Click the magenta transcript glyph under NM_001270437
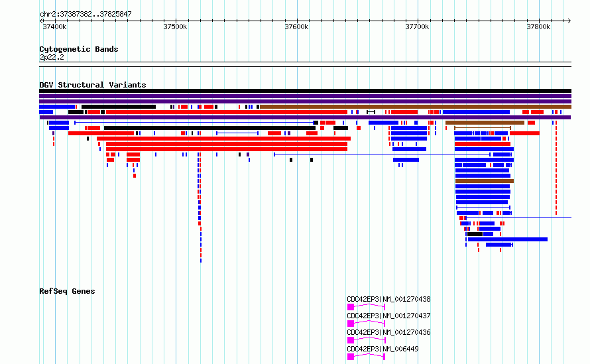 click(366, 324)
